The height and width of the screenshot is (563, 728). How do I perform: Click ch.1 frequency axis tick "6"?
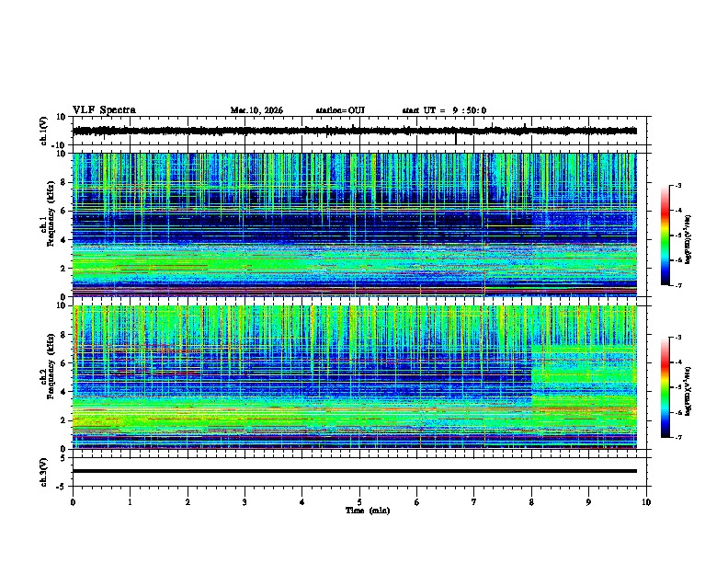pos(64,211)
